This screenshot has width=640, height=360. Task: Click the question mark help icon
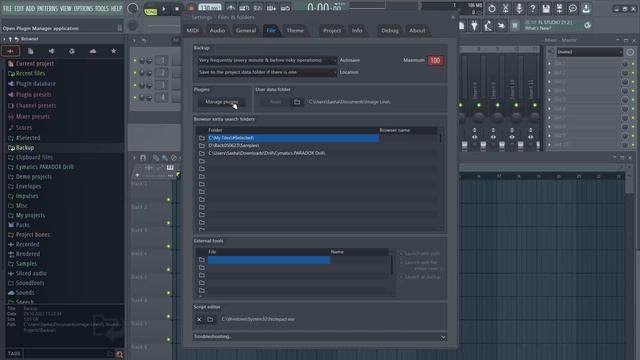click(532, 9)
